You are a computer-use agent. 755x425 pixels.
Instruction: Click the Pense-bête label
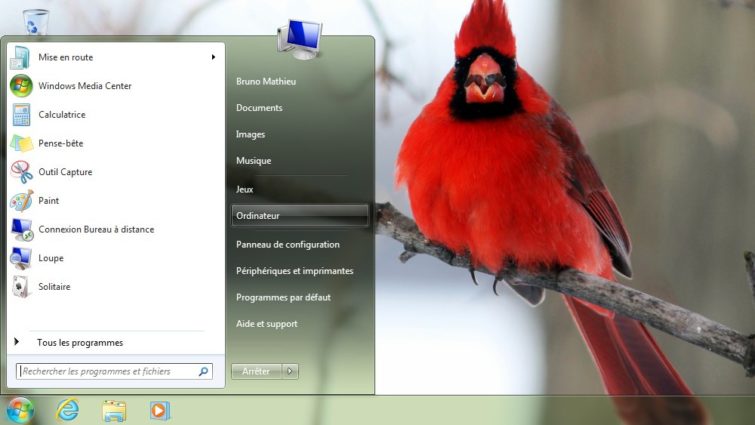pos(61,143)
